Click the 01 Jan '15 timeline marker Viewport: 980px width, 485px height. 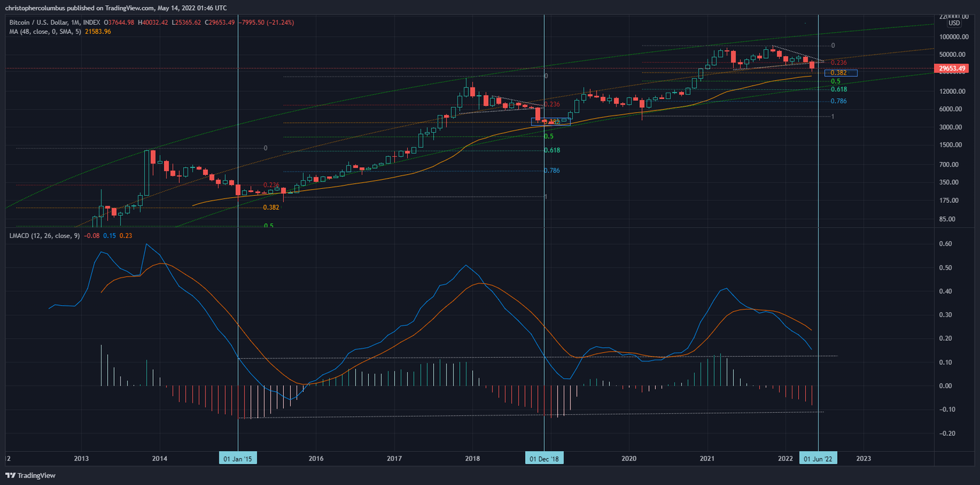[x=238, y=458]
